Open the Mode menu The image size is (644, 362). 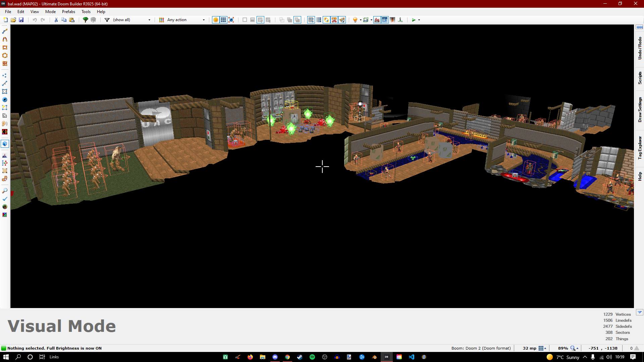pos(50,11)
